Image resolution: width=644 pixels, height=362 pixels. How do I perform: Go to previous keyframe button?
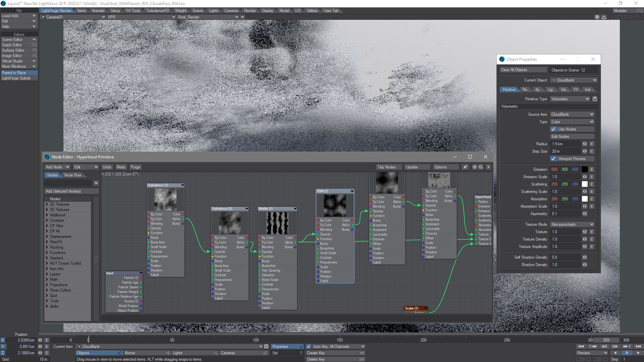click(593, 347)
